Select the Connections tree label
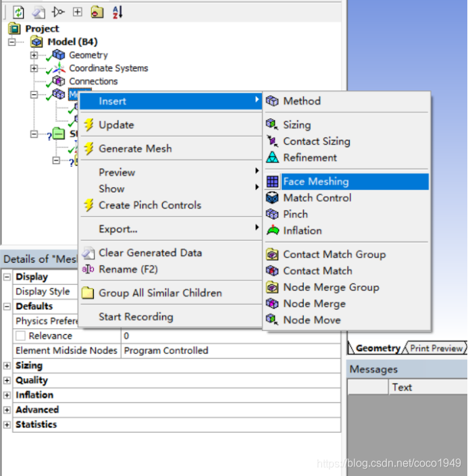Image resolution: width=468 pixels, height=476 pixels. [93, 81]
